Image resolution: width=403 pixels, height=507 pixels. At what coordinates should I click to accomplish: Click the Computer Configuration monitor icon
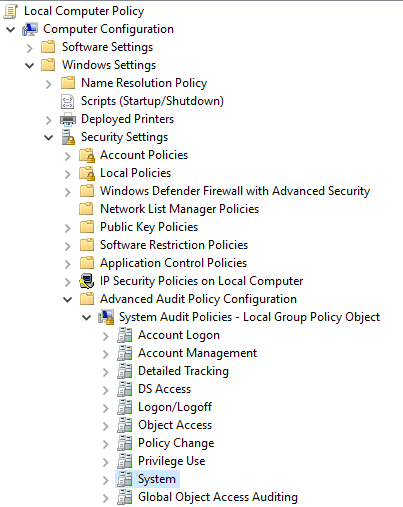tap(30, 29)
